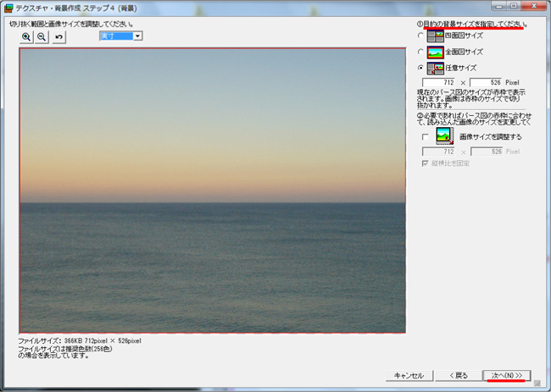Select the 四面図サイズ radio button
Viewport: 551px width, 392px height.
420,36
